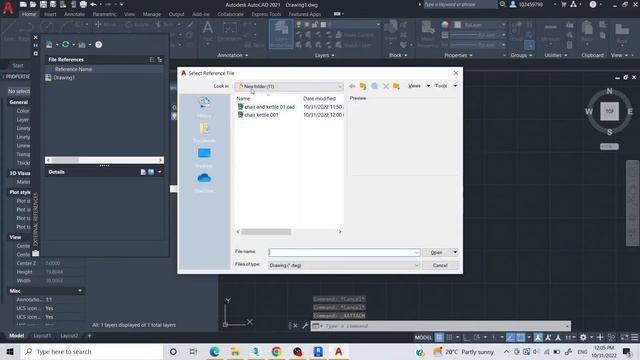Toggle object snap tracking in status bar
The height and width of the screenshot is (360, 640).
point(510,337)
